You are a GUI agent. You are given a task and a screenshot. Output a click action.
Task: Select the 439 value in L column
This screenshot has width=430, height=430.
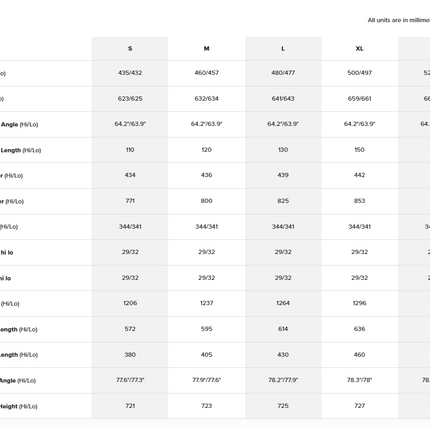click(x=283, y=175)
